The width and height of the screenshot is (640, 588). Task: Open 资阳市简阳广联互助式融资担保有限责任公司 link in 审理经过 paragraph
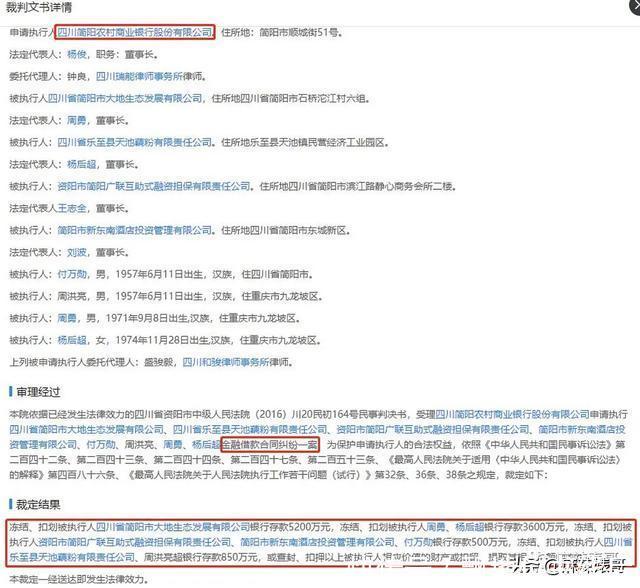[433, 430]
